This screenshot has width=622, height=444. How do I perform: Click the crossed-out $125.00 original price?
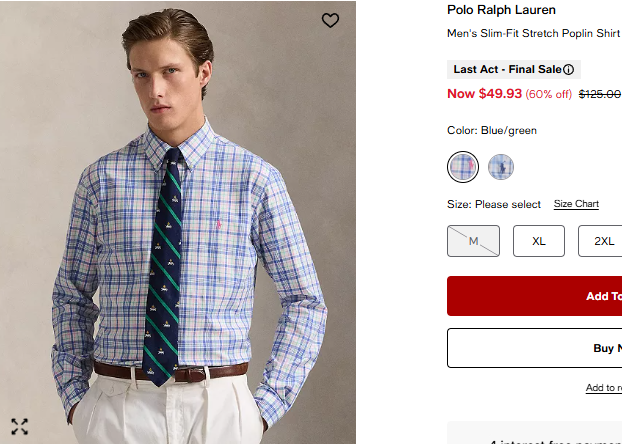[600, 94]
